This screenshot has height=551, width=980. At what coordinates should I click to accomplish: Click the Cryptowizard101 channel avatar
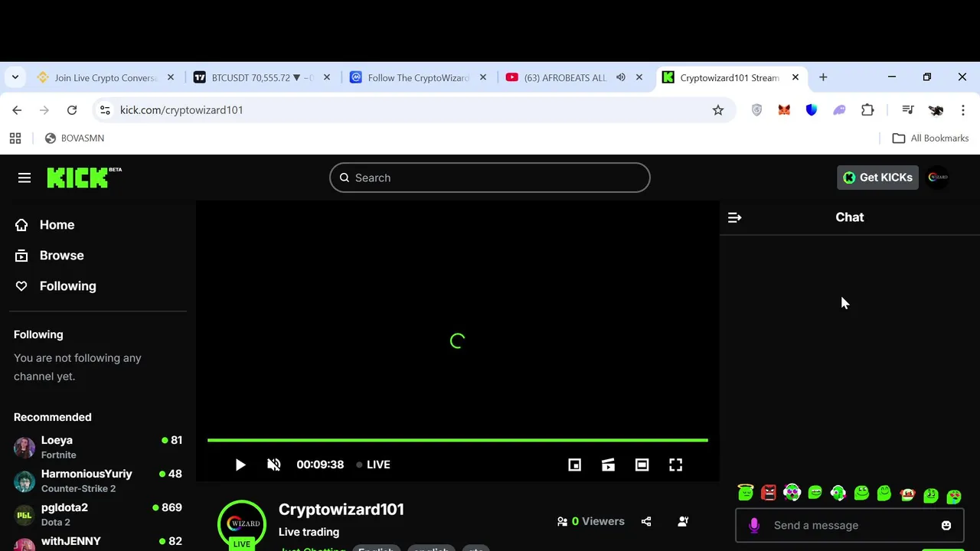click(x=242, y=523)
